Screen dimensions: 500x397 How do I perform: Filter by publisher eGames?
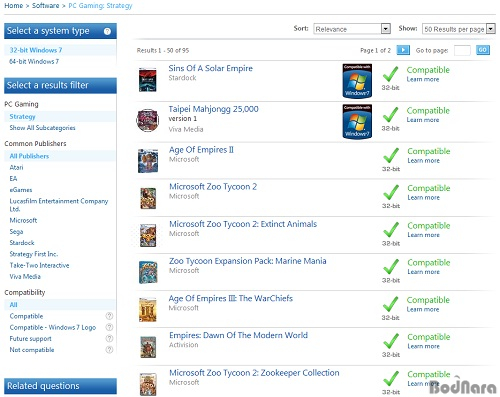[21, 190]
